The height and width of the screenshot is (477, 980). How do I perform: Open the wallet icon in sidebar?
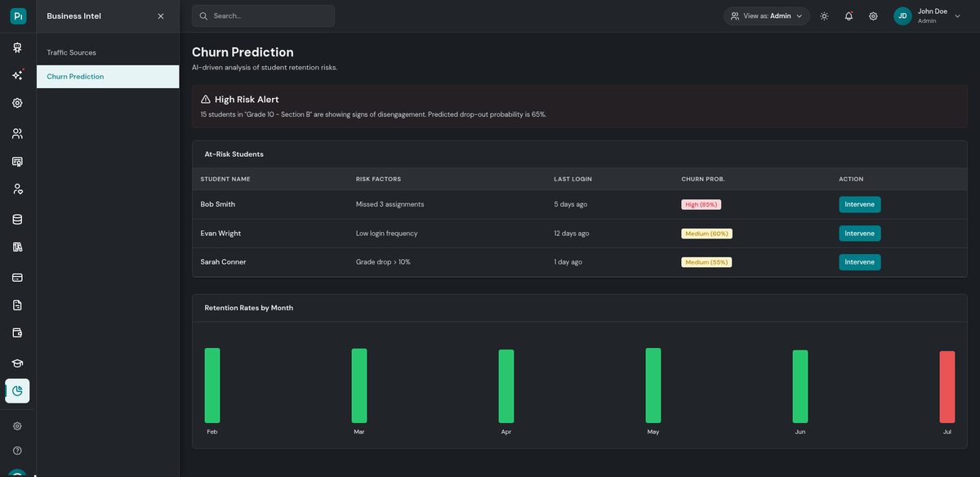[x=17, y=333]
